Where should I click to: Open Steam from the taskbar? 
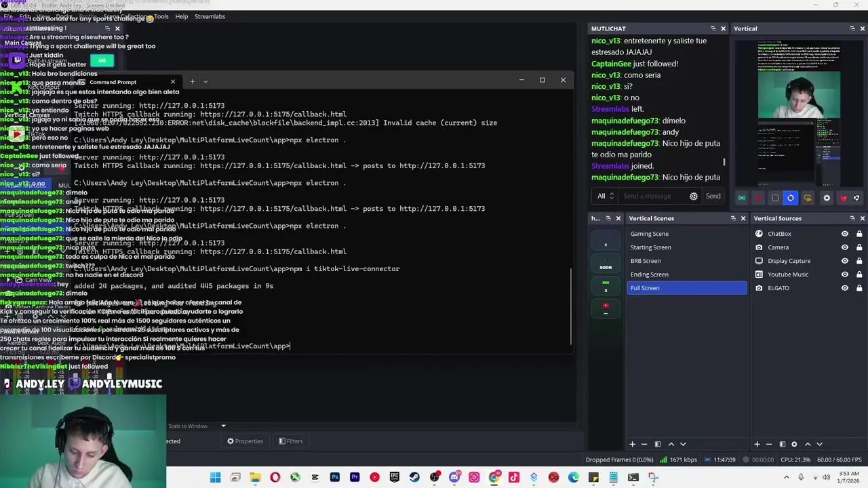(x=414, y=478)
